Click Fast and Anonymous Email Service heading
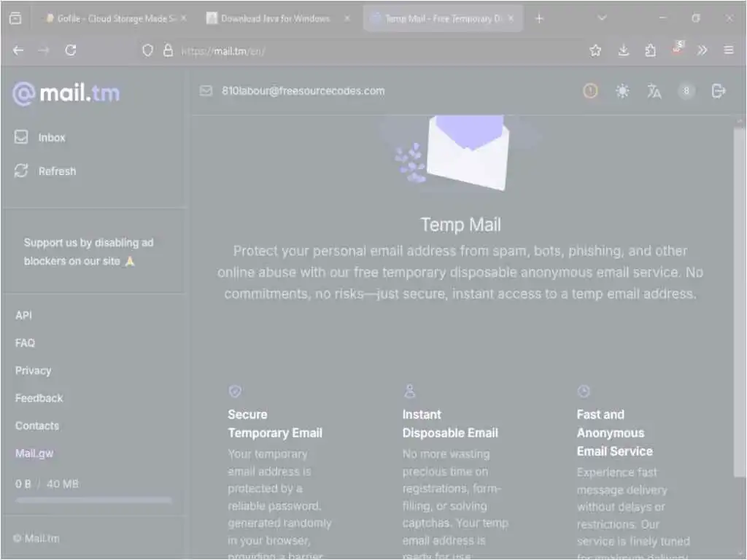Viewport: 747px width, 560px height. [614, 433]
